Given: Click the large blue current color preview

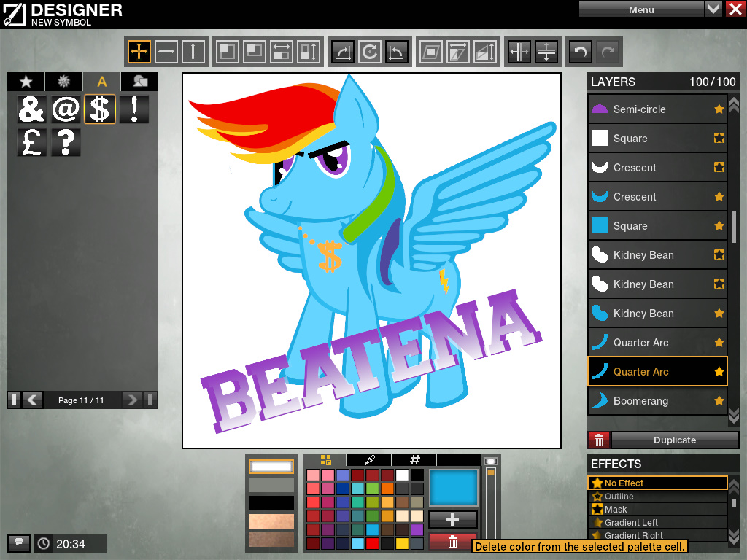Looking at the screenshot, I should point(453,488).
